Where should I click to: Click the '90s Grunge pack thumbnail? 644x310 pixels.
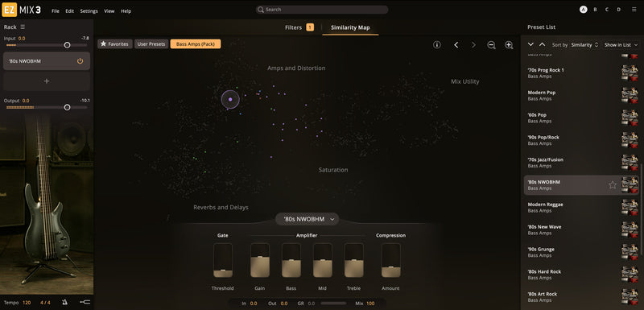pos(630,252)
